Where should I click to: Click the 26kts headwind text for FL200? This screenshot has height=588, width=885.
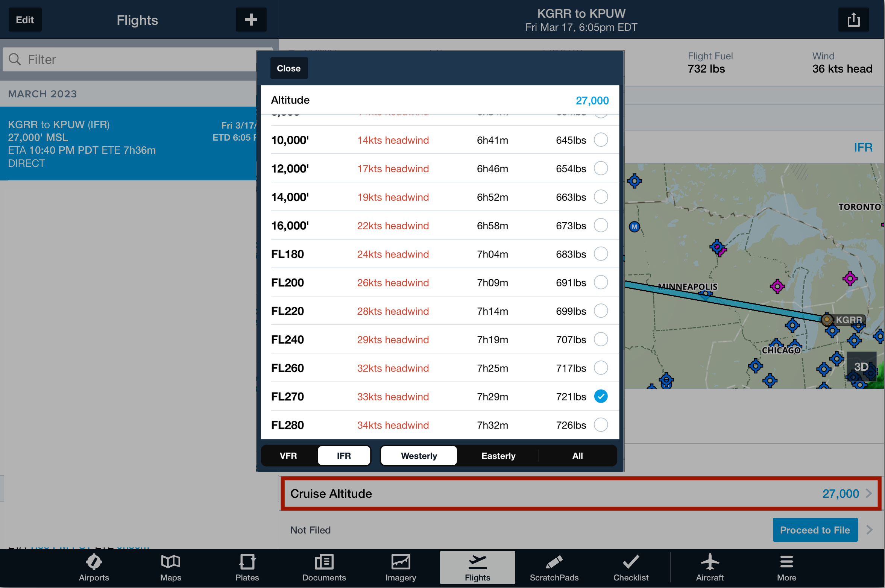393,283
